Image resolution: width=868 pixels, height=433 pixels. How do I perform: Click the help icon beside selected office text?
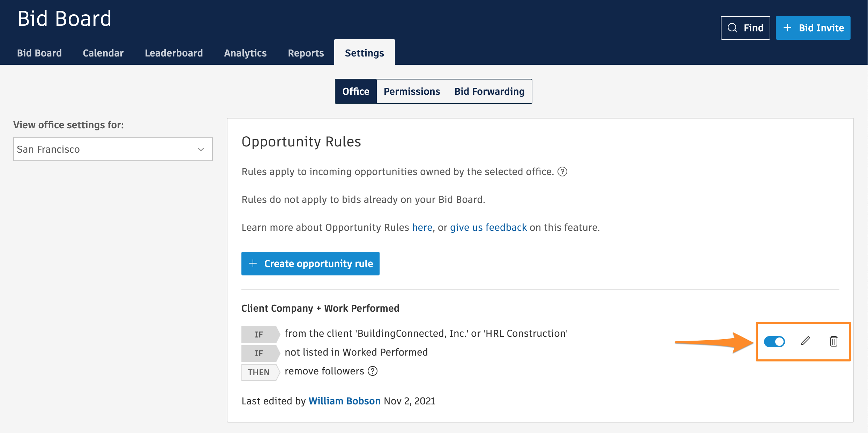click(x=562, y=172)
